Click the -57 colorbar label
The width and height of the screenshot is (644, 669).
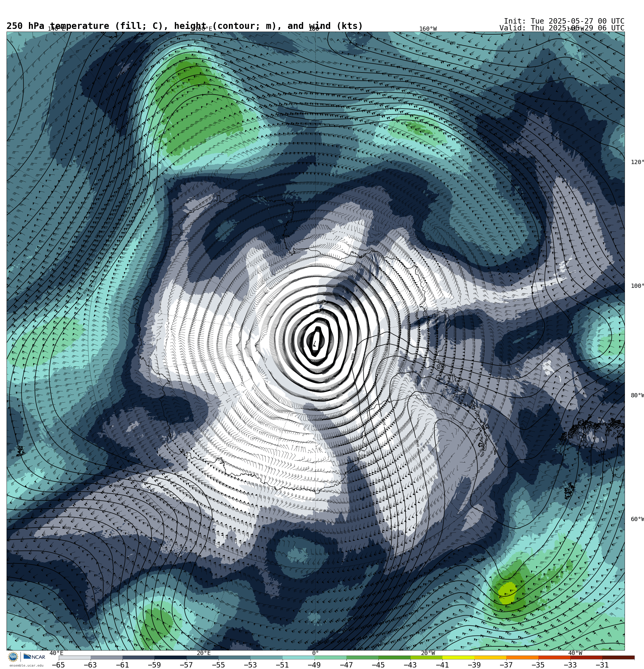click(186, 665)
